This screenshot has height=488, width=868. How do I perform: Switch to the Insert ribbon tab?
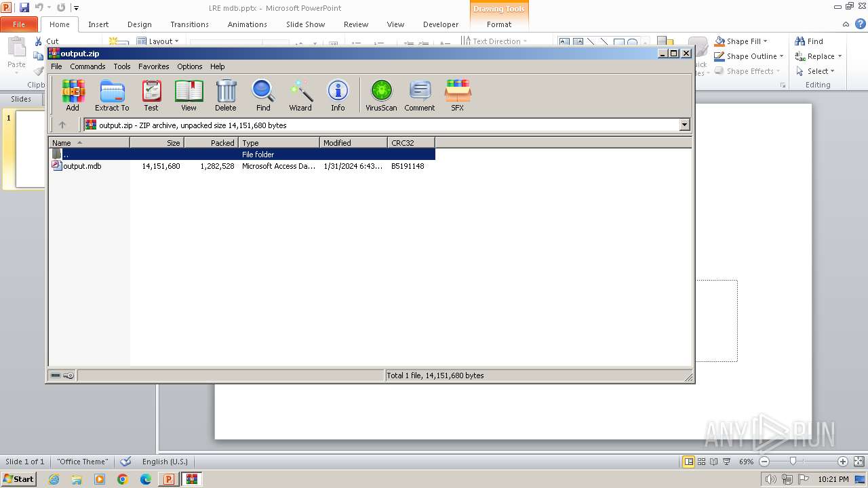click(98, 24)
